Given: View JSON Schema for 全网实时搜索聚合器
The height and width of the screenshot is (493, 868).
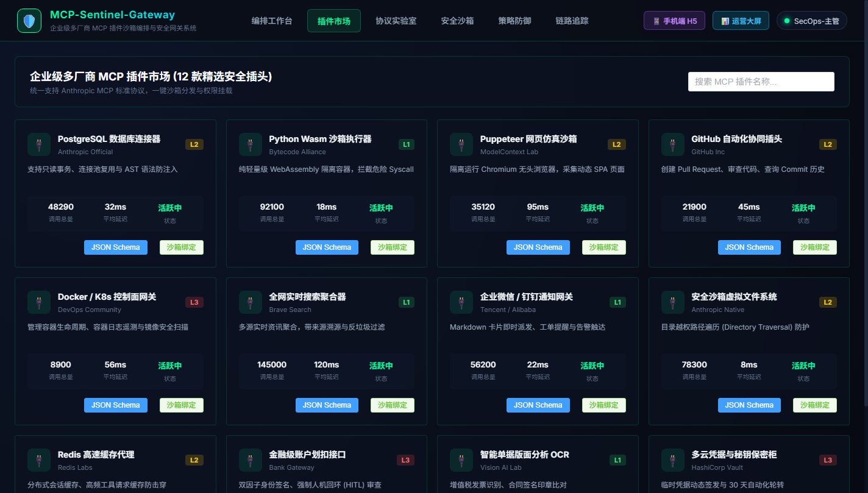Looking at the screenshot, I should tap(327, 405).
